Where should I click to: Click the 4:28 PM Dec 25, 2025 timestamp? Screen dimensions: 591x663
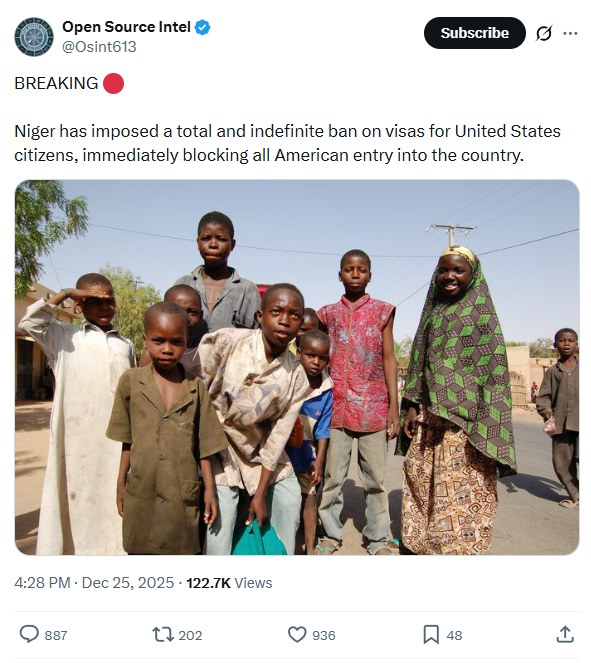coord(94,583)
